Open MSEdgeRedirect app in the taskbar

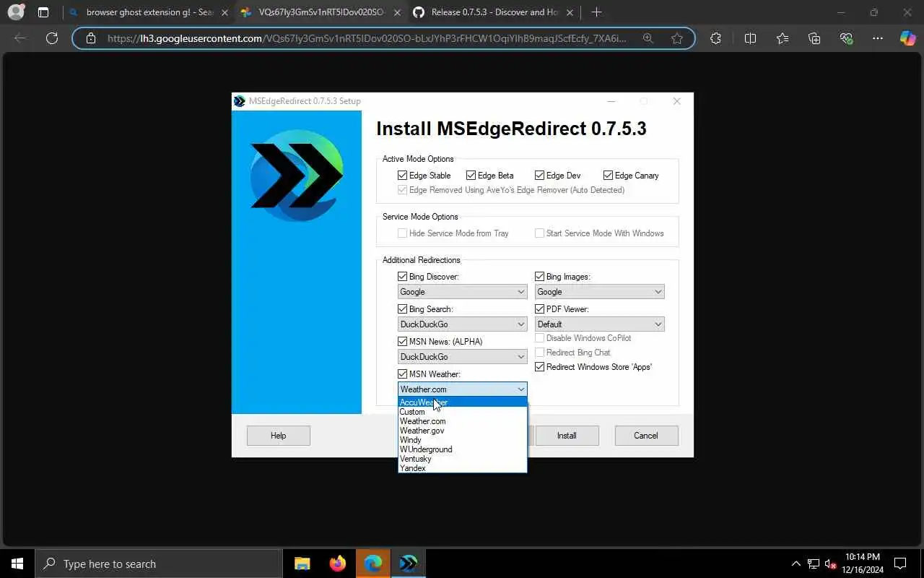[408, 564]
